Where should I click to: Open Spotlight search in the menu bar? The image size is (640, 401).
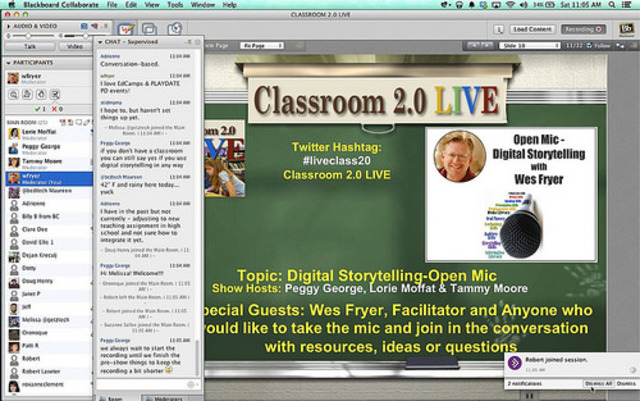point(611,5)
